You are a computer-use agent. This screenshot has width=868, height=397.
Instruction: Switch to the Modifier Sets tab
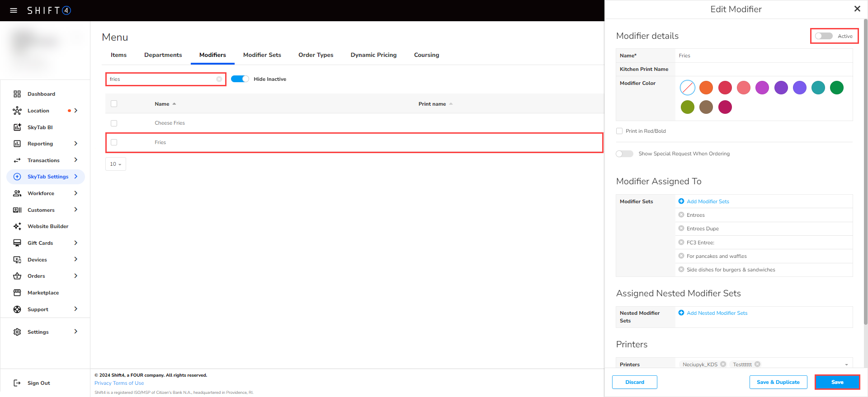262,55
